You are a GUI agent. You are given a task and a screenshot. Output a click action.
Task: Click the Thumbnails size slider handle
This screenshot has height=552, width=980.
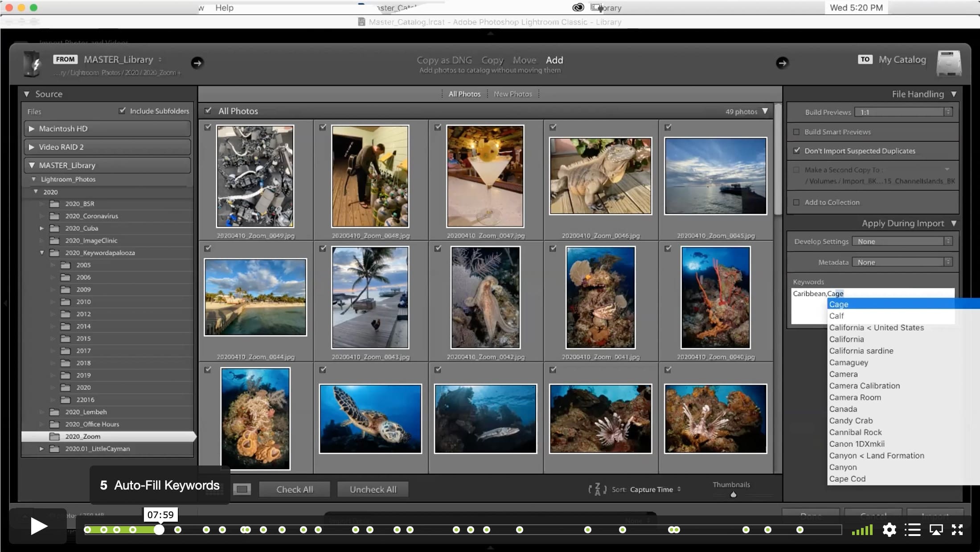(734, 494)
